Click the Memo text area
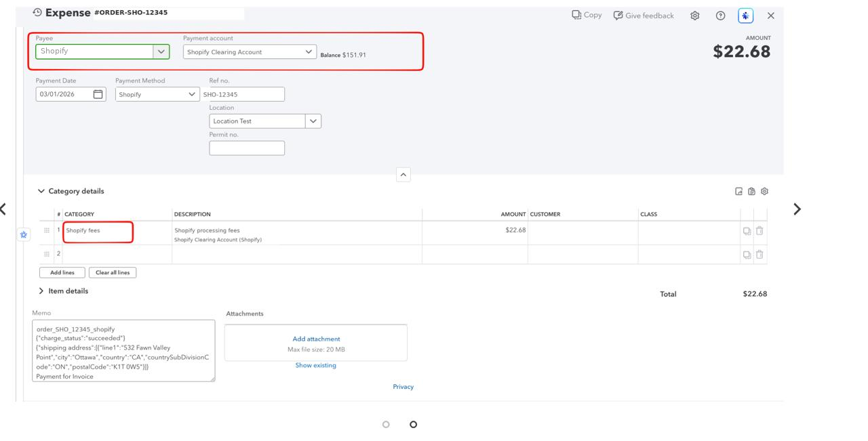This screenshot has width=868, height=441. coord(123,351)
